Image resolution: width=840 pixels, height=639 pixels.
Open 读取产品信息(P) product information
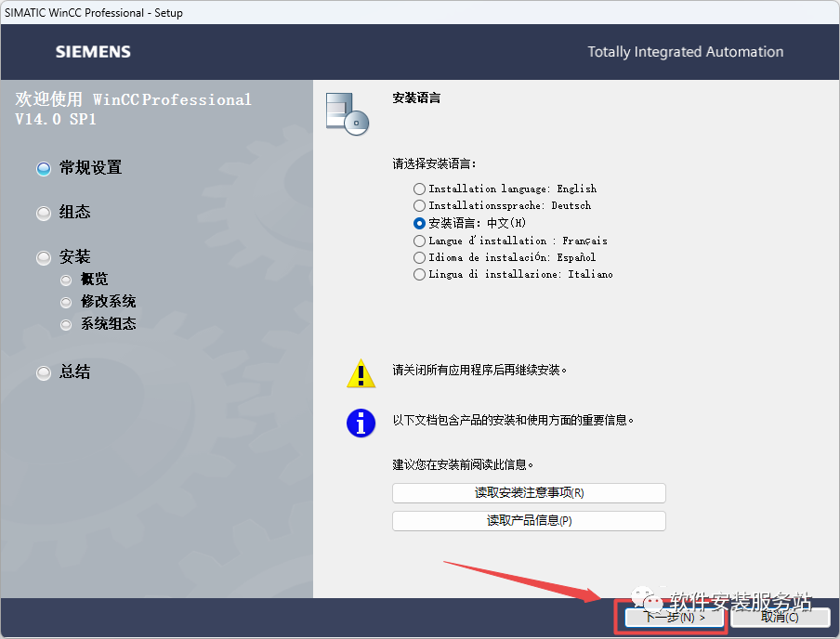[529, 521]
